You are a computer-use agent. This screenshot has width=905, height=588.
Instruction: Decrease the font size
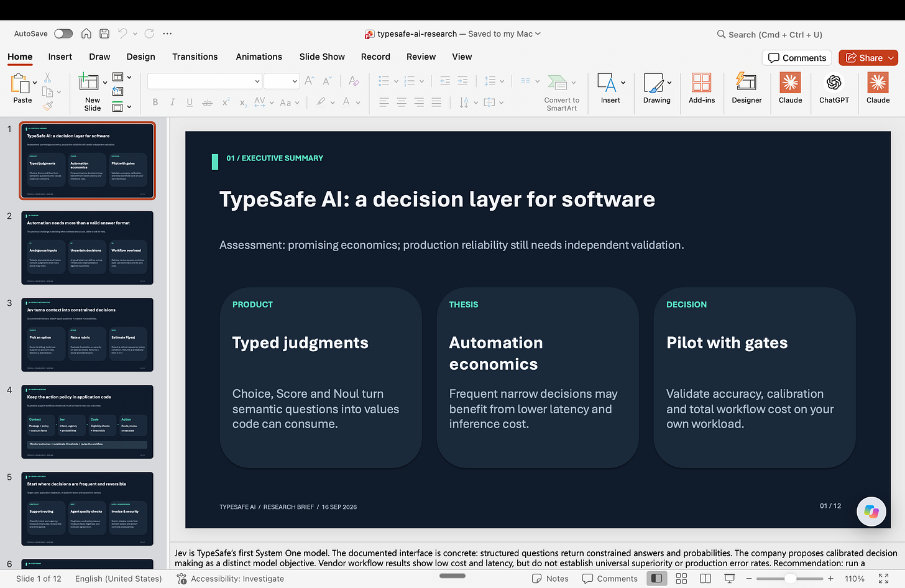pos(327,81)
